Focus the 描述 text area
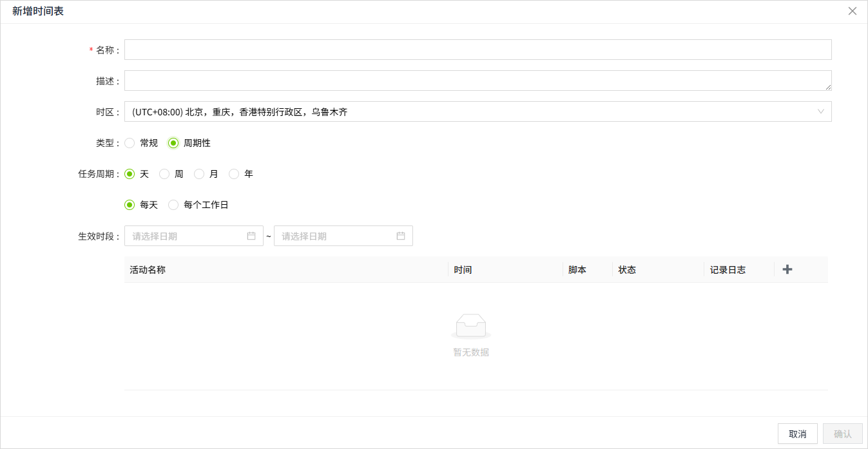868x449 pixels. pos(477,81)
